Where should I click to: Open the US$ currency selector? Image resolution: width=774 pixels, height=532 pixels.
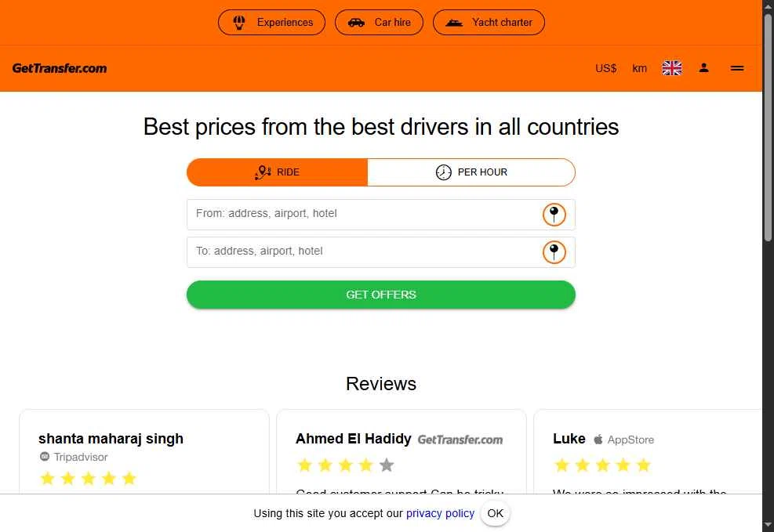pyautogui.click(x=606, y=68)
